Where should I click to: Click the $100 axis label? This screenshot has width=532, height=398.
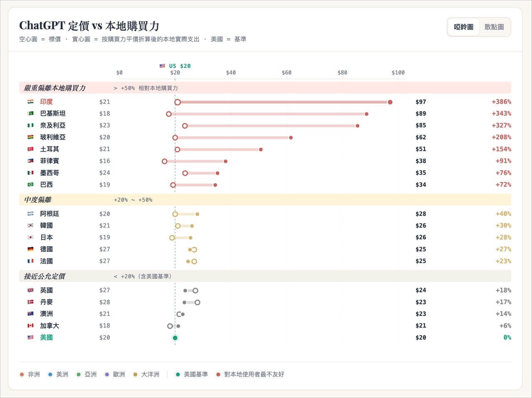[398, 73]
